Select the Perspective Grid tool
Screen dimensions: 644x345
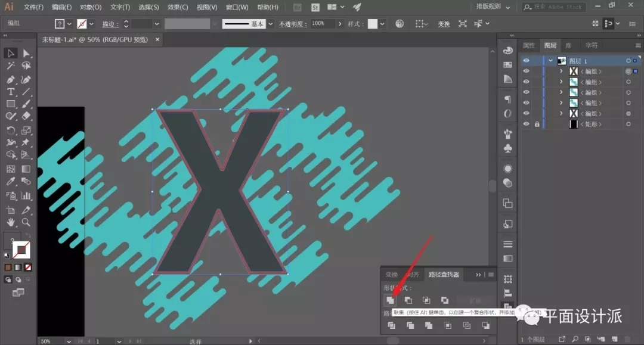coord(26,155)
